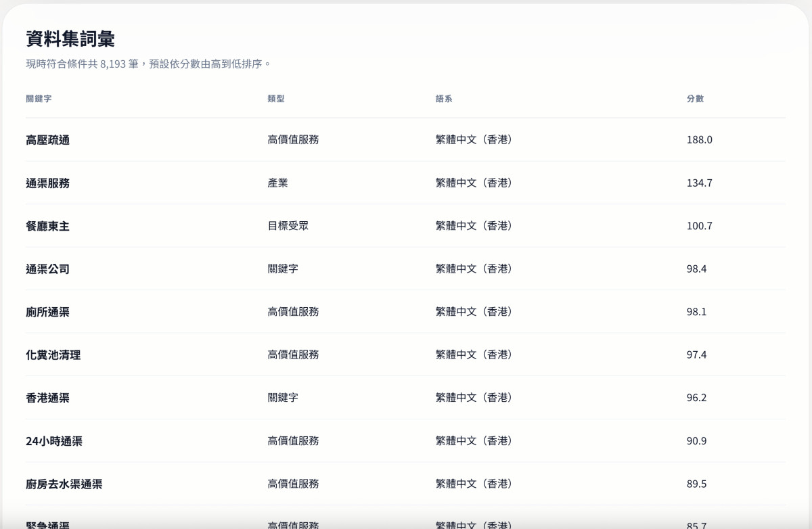Viewport: 812px width, 529px height.
Task: Click the 關鍵字 column header
Action: pos(39,99)
